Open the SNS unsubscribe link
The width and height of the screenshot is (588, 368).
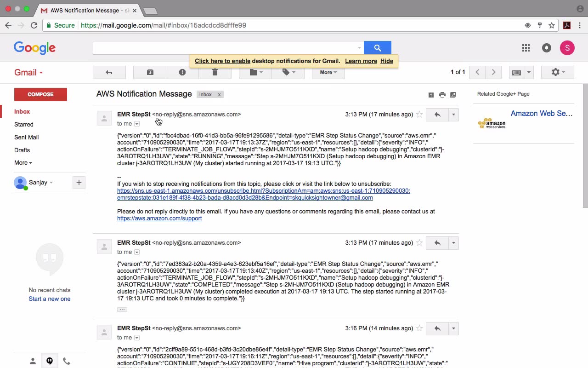click(264, 194)
